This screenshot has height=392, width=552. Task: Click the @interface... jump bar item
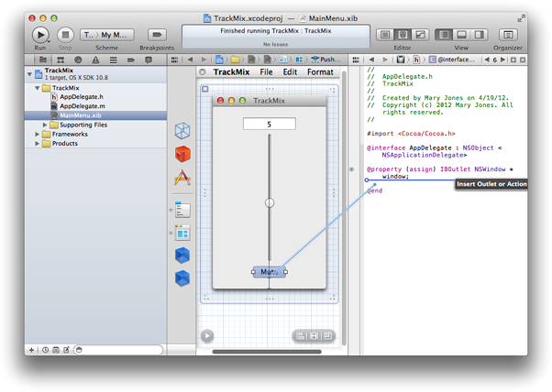pos(452,60)
